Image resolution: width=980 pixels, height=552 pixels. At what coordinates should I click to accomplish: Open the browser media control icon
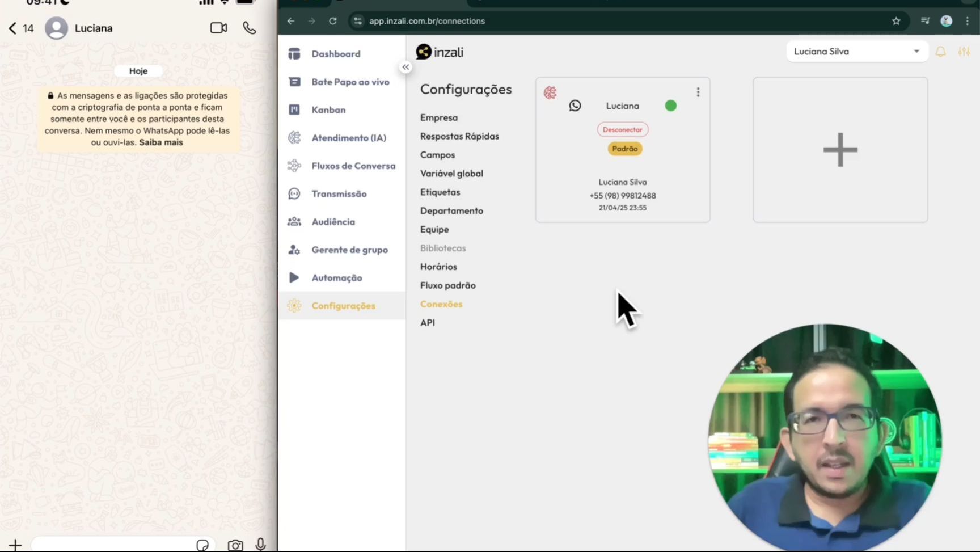pyautogui.click(x=925, y=21)
